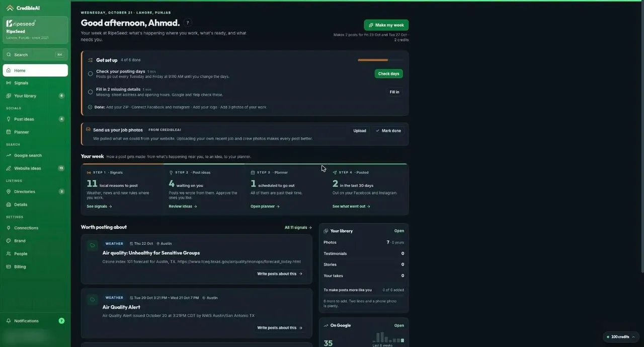Viewport: 644px width, 347px height.
Task: Open Post ideas in the sidebar
Action: click(35, 119)
